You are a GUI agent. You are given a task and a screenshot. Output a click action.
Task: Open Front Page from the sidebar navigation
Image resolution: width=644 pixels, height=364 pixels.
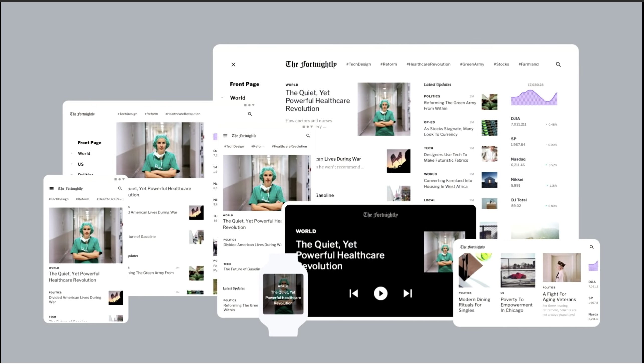(x=244, y=84)
